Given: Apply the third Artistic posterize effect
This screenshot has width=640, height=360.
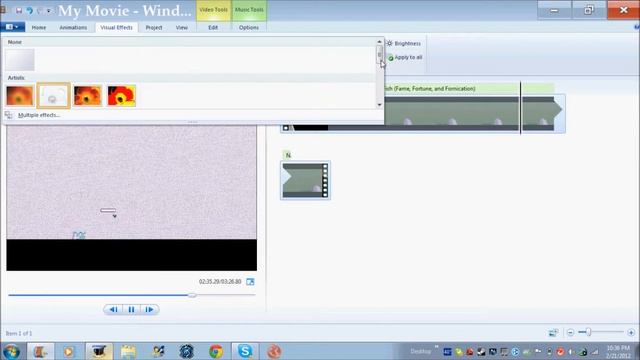Looking at the screenshot, I should (x=88, y=96).
